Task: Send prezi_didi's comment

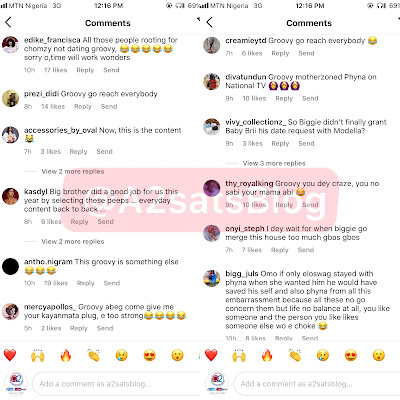Action: (x=109, y=107)
